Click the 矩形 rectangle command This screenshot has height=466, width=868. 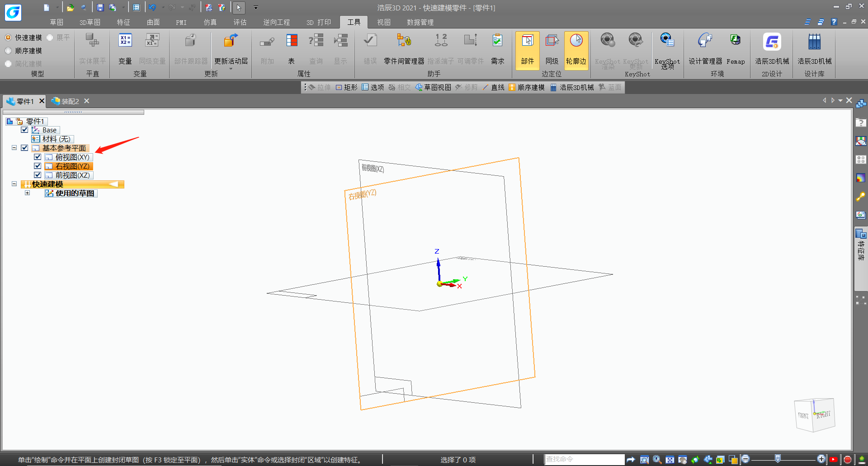tap(346, 87)
